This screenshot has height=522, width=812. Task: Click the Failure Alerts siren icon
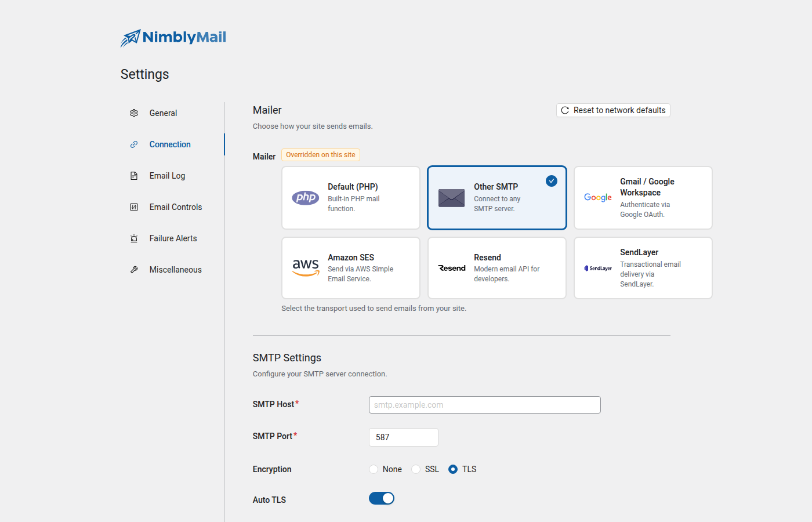[134, 238]
